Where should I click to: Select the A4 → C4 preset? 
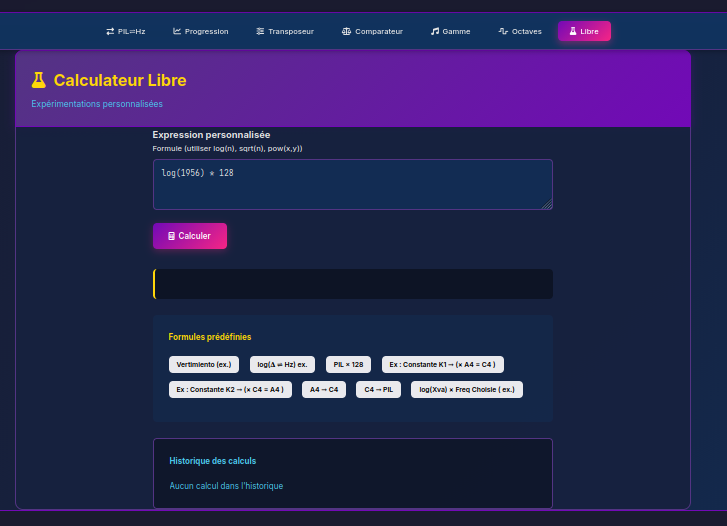[x=323, y=389]
